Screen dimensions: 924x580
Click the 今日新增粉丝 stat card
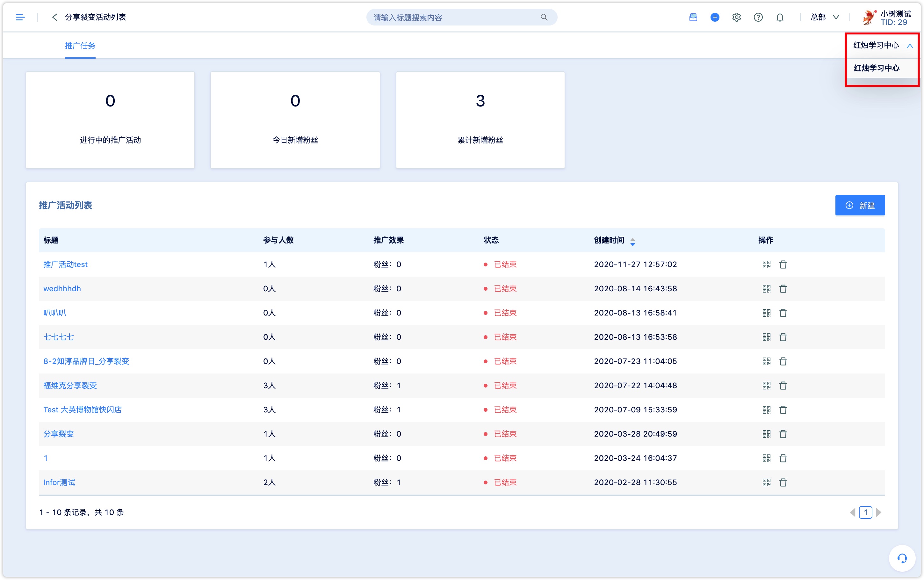[295, 120]
